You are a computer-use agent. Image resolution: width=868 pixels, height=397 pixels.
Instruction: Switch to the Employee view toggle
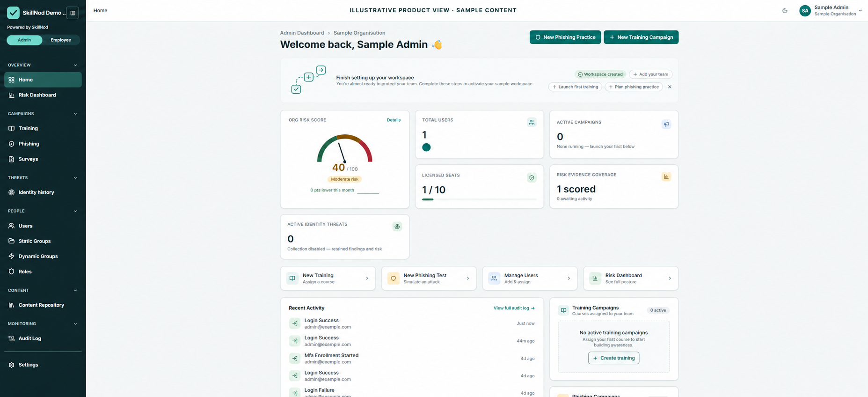point(61,40)
